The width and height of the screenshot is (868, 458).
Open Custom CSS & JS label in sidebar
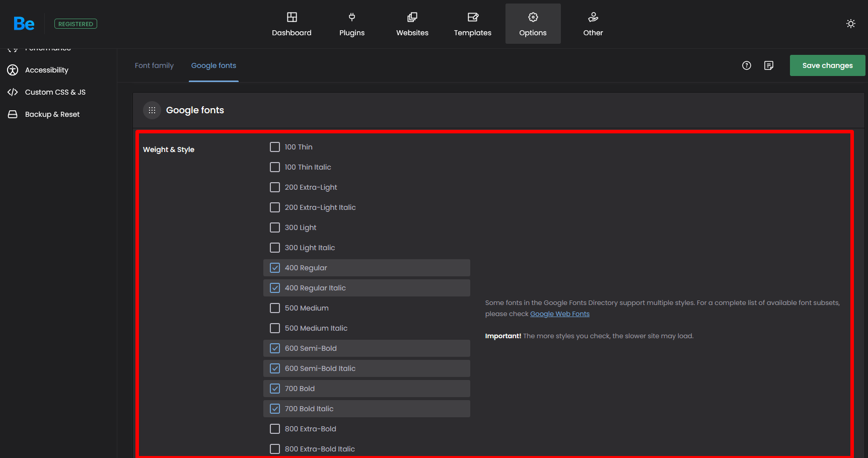(55, 92)
